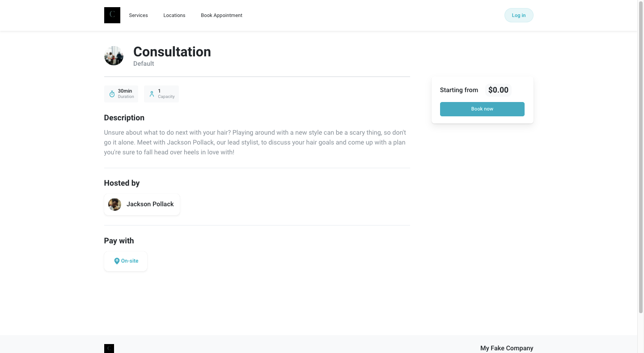Click the 30min Duration badge
Viewport: 644px width, 353px height.
coord(121,94)
